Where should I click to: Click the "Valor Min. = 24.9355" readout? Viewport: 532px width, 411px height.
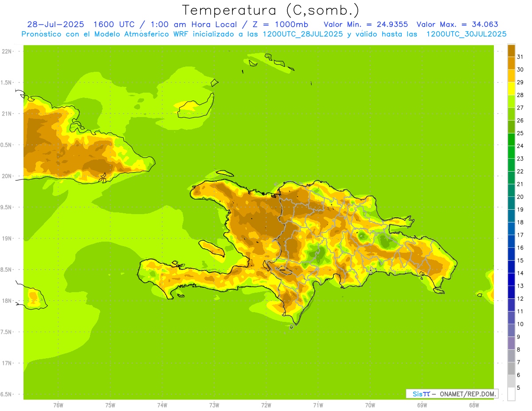[366, 24]
